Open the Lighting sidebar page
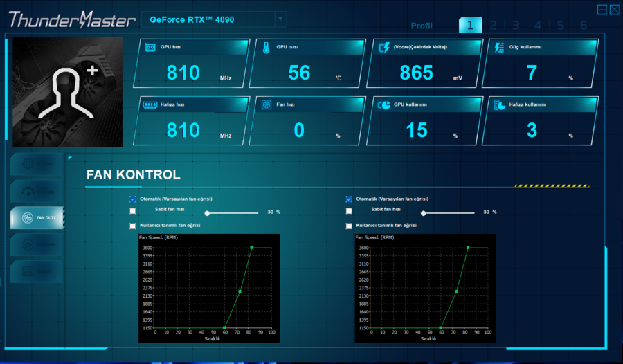 pyautogui.click(x=37, y=244)
